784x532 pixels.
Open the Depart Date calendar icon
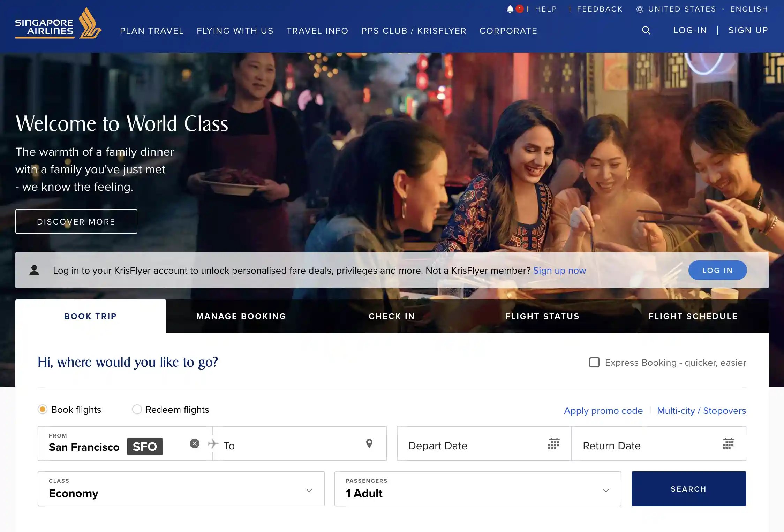554,444
